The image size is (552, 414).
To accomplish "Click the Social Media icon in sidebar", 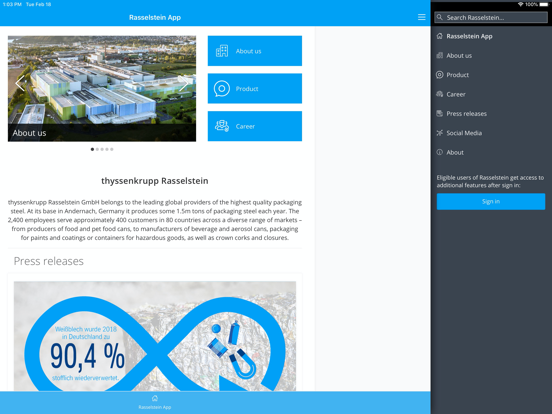I will [x=439, y=133].
